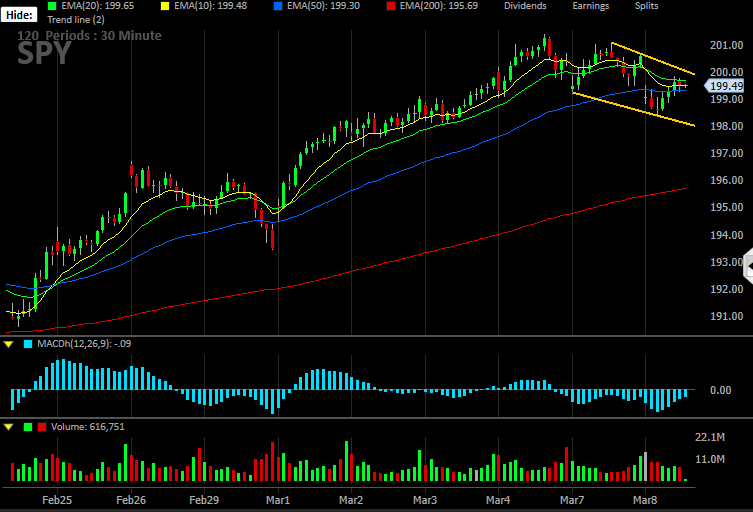
Task: Click the 201.00 price axis label
Action: (727, 45)
